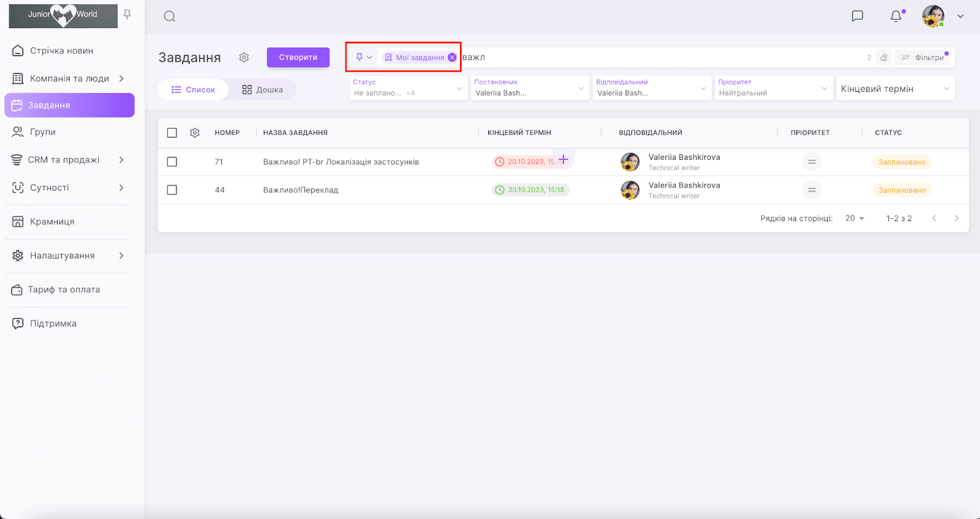Clear search with the eraser icon
The height and width of the screenshot is (519, 980).
(x=883, y=58)
